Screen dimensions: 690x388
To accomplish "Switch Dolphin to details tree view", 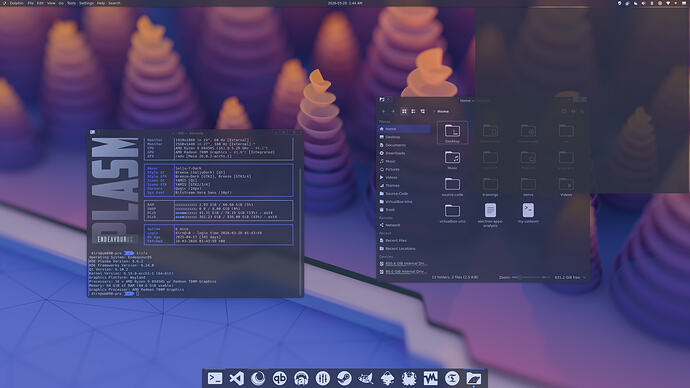I will (422, 111).
